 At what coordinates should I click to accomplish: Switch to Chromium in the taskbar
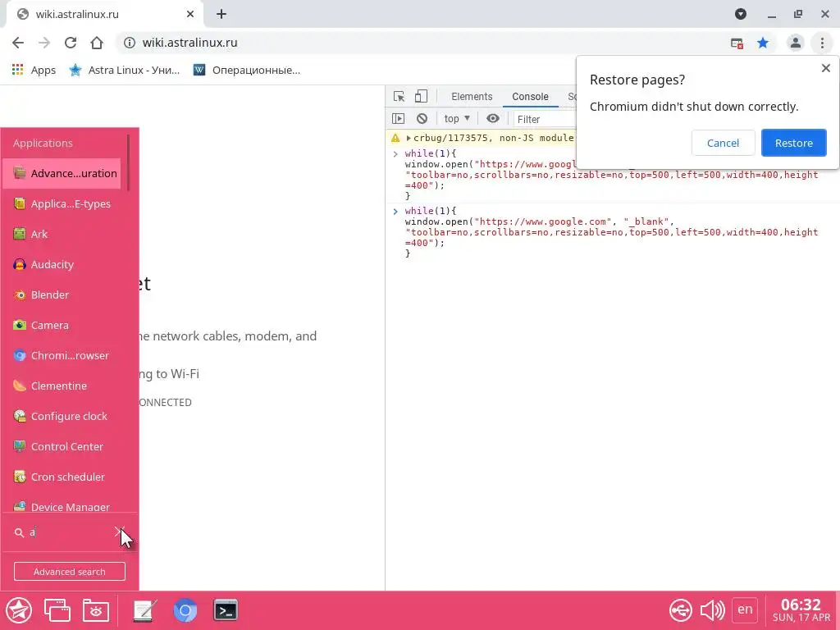click(185, 610)
